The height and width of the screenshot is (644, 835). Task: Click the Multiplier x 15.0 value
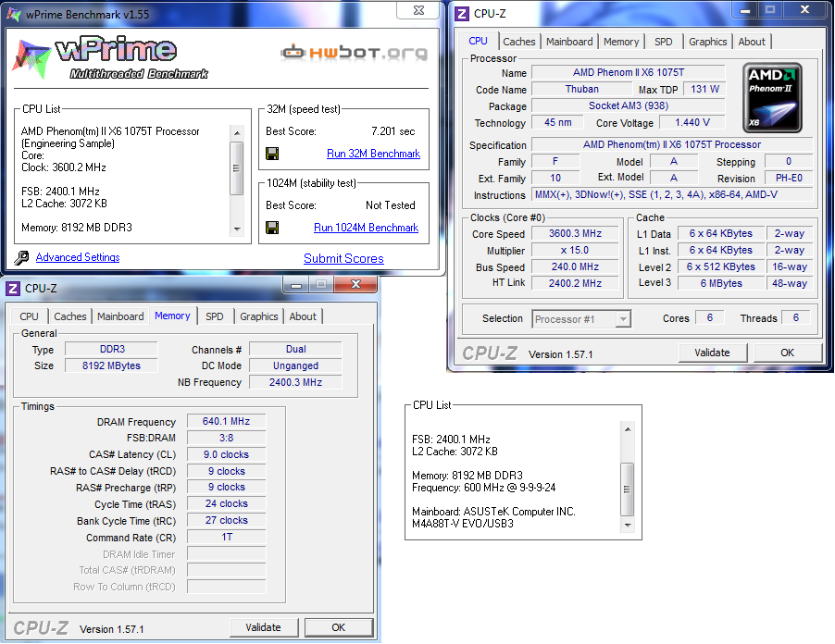click(575, 250)
